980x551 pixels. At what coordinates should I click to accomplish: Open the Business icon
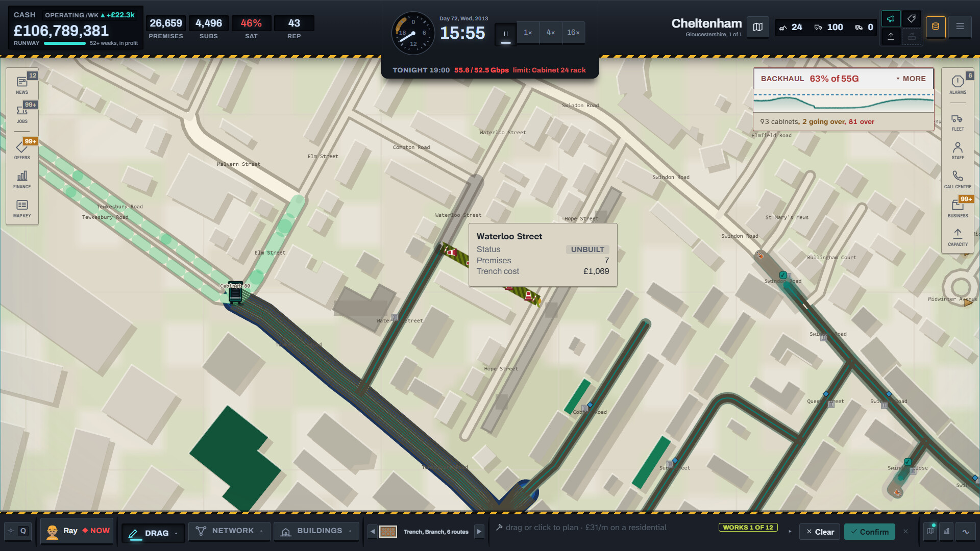pos(958,208)
